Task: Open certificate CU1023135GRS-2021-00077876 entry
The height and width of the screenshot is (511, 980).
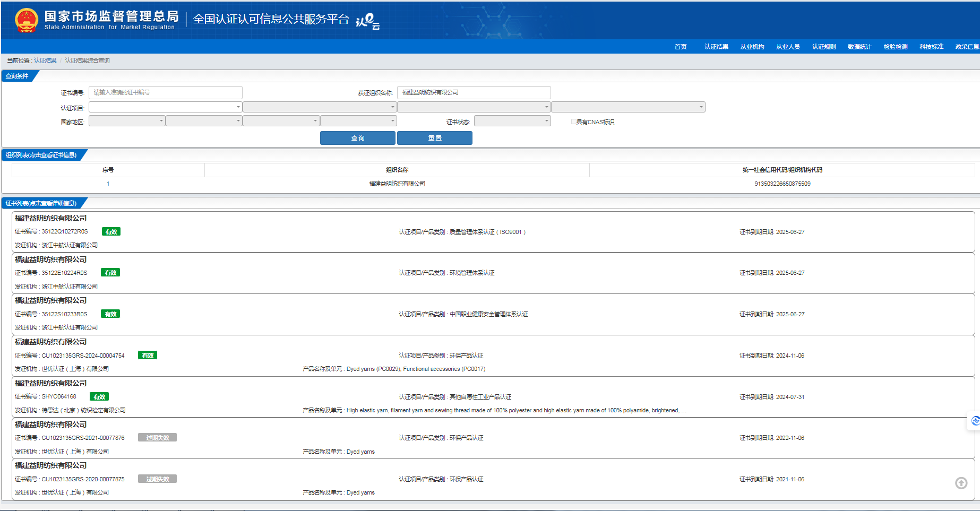Action: [493, 438]
